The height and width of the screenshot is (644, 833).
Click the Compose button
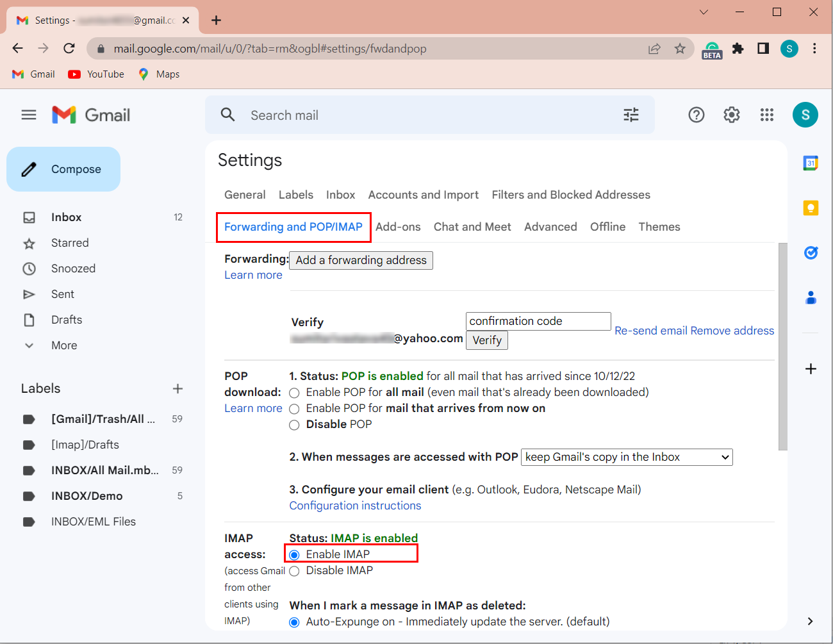63,169
